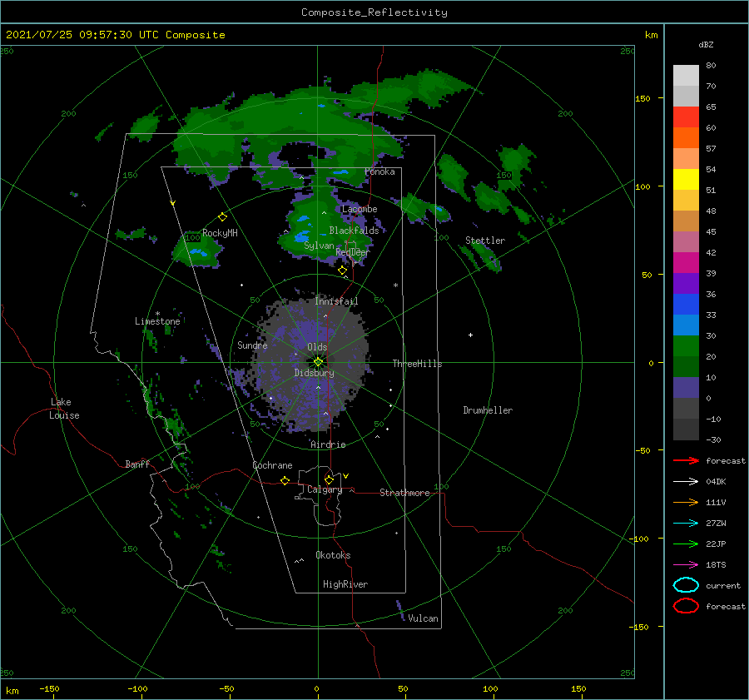Click the bright yellow swatch in dBZ legend
Screen dimensions: 749x700
686,179
